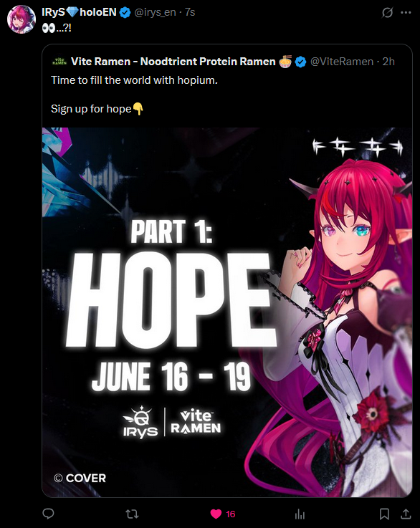Unlike the post via heart icon
Viewport: 420px width, 528px height.
216,514
